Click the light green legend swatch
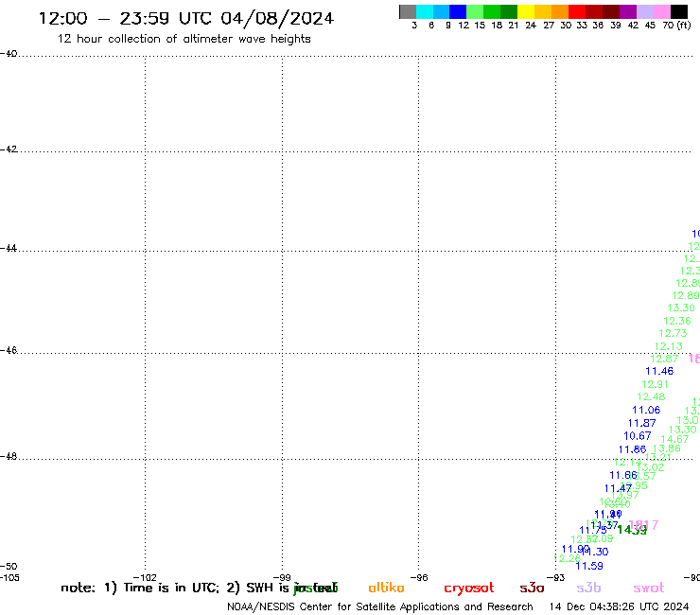Image resolution: width=700 pixels, height=615 pixels. [475, 11]
